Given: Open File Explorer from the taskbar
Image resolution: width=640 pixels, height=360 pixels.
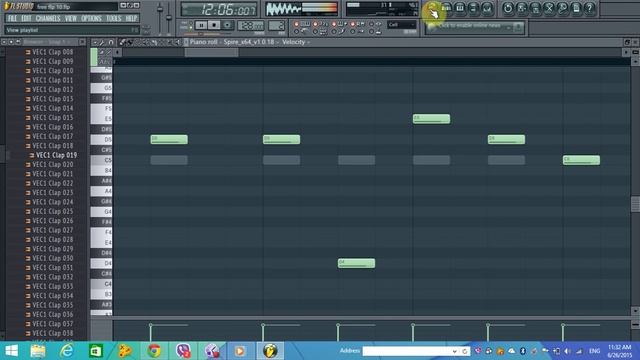Looking at the screenshot, I should point(38,351).
